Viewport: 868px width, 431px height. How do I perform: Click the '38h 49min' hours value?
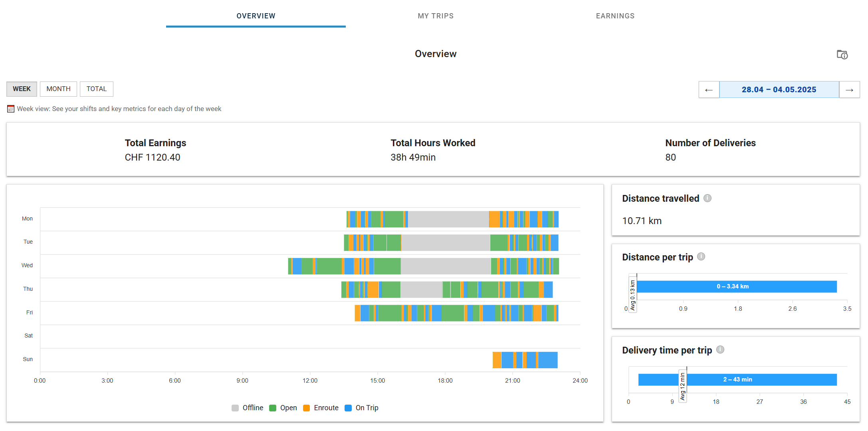coord(413,157)
